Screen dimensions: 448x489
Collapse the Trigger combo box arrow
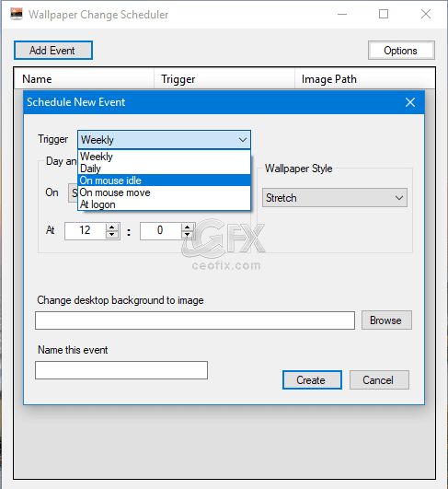[243, 140]
